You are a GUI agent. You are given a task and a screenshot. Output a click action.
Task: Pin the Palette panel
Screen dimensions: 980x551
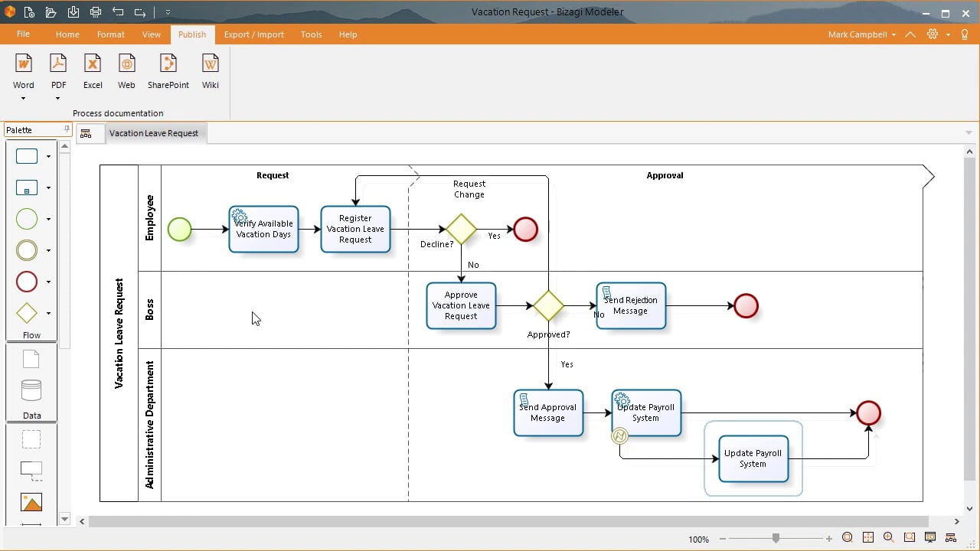pyautogui.click(x=67, y=129)
